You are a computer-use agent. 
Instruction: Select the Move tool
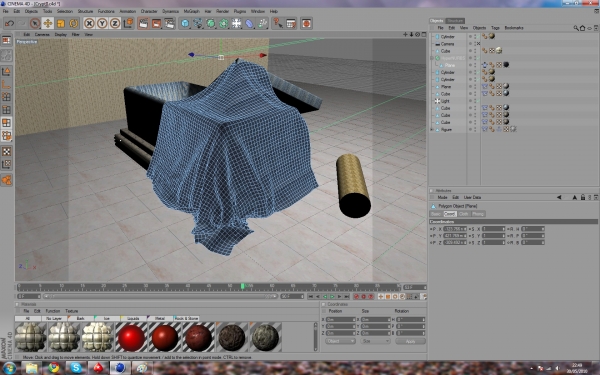point(48,24)
